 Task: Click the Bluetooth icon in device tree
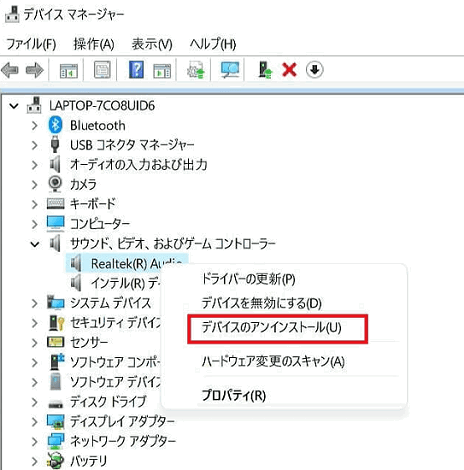coord(55,125)
